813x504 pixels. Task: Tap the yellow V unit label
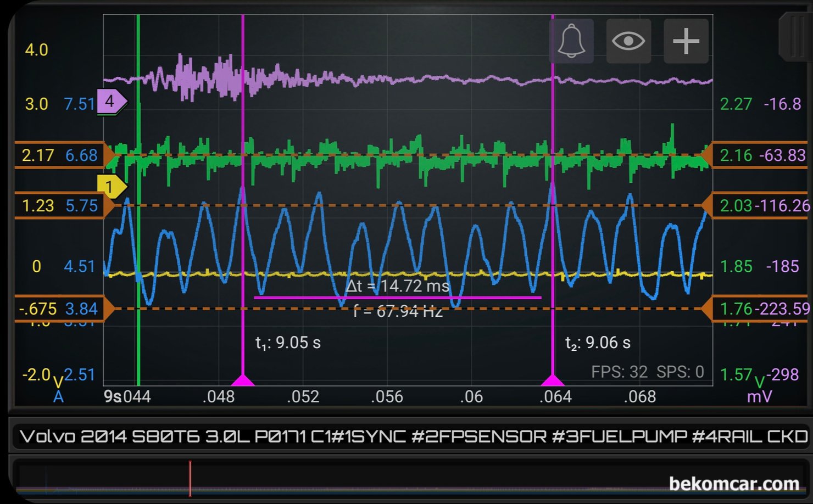(58, 382)
